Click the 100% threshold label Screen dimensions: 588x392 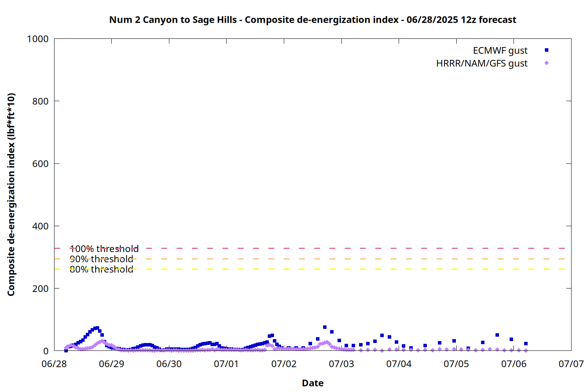click(x=104, y=249)
